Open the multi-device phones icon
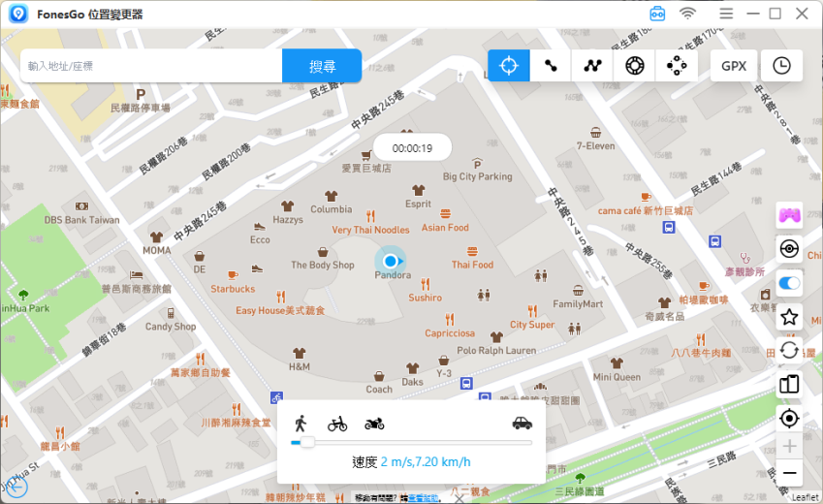Screen dimensions: 823x504 tap(789, 384)
